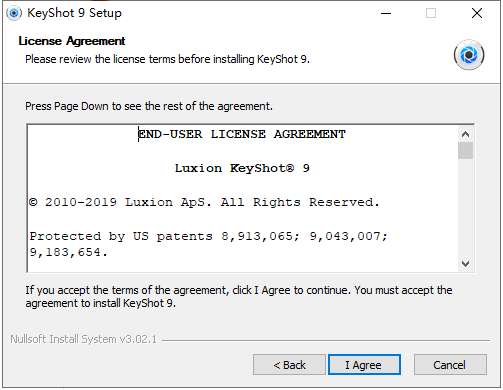Cancel the KeyShot 9 installation

pyautogui.click(x=450, y=365)
